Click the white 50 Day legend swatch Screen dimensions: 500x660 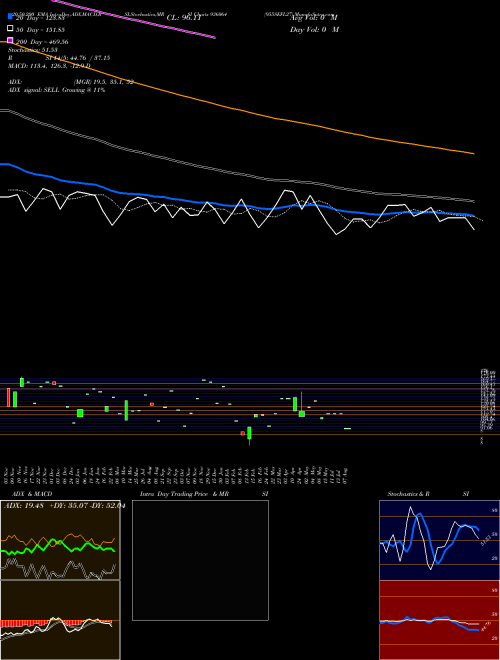tap(10, 29)
